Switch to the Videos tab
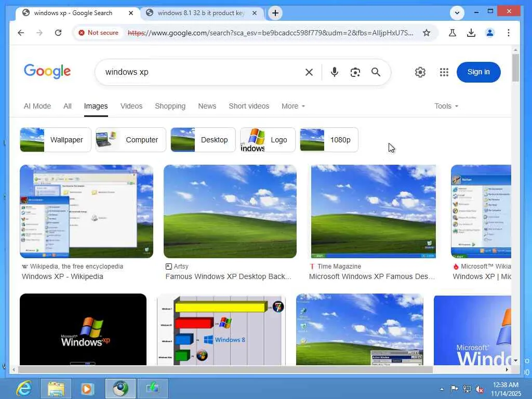532x399 pixels. 131,106
